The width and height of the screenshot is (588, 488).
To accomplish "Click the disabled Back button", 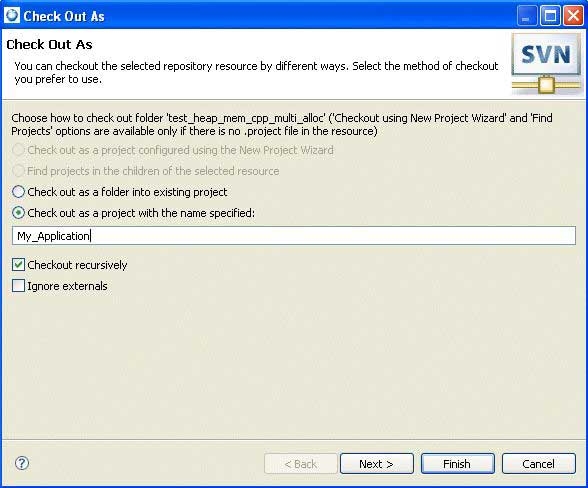I will [301, 464].
